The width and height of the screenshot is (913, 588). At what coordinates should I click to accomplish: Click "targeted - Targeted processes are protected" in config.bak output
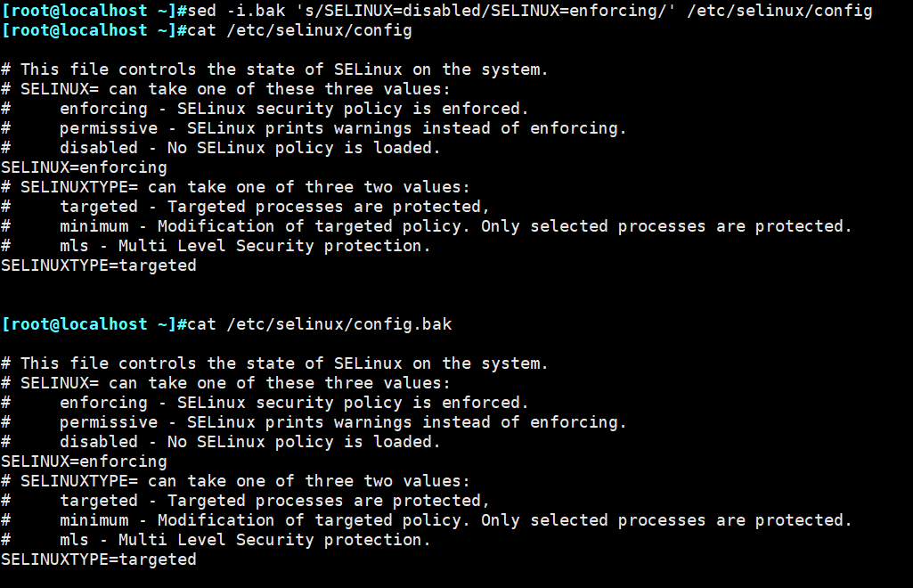(274, 501)
